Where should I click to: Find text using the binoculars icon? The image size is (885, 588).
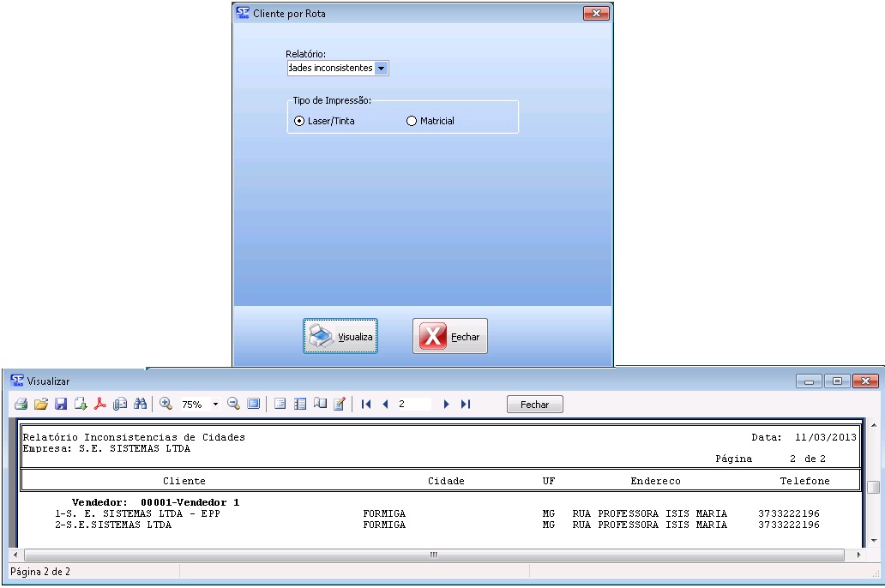coord(140,404)
